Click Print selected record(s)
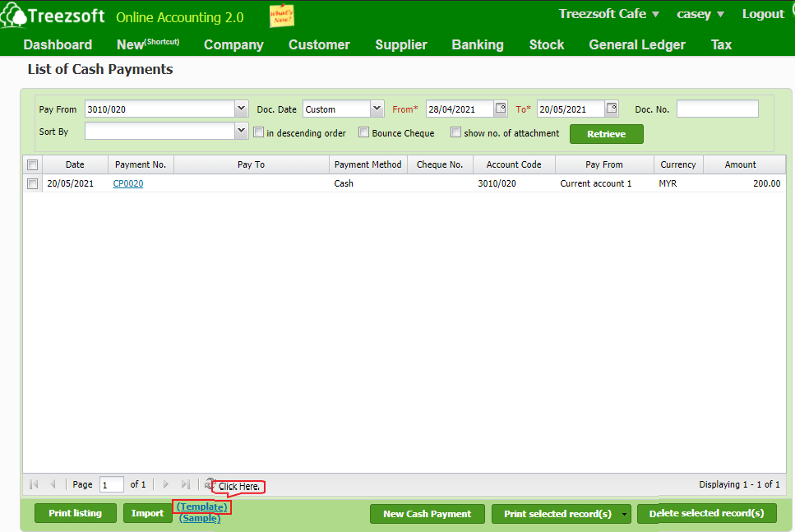The height and width of the screenshot is (532, 795). click(557, 514)
